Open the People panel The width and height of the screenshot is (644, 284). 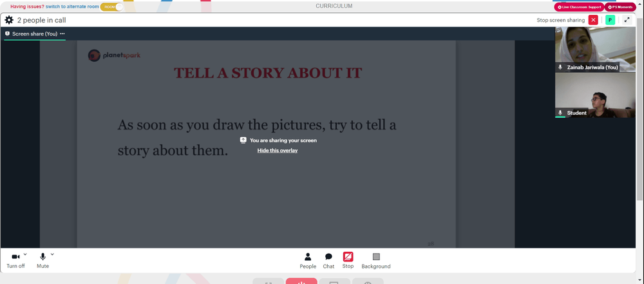click(308, 261)
